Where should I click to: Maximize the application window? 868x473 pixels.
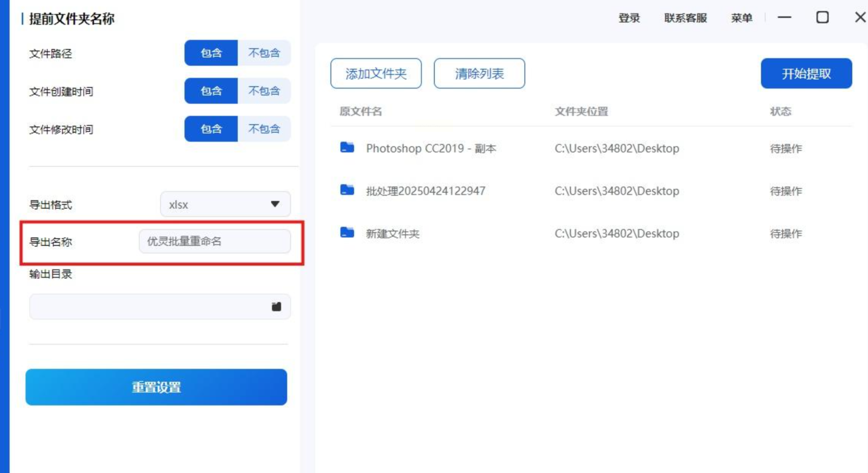(x=822, y=17)
